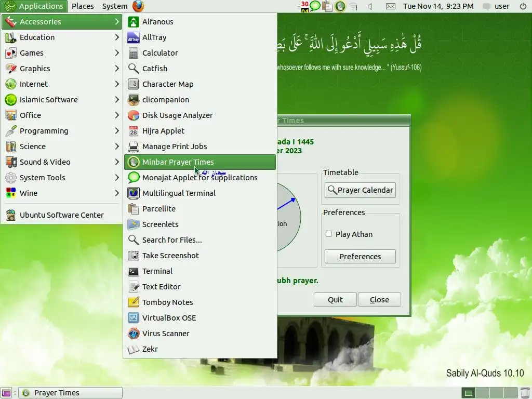Click the network signal icon in panel

coord(353,6)
